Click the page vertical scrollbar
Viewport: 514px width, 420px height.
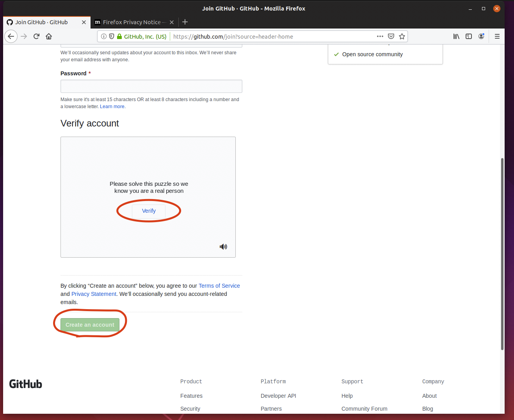pos(502,254)
